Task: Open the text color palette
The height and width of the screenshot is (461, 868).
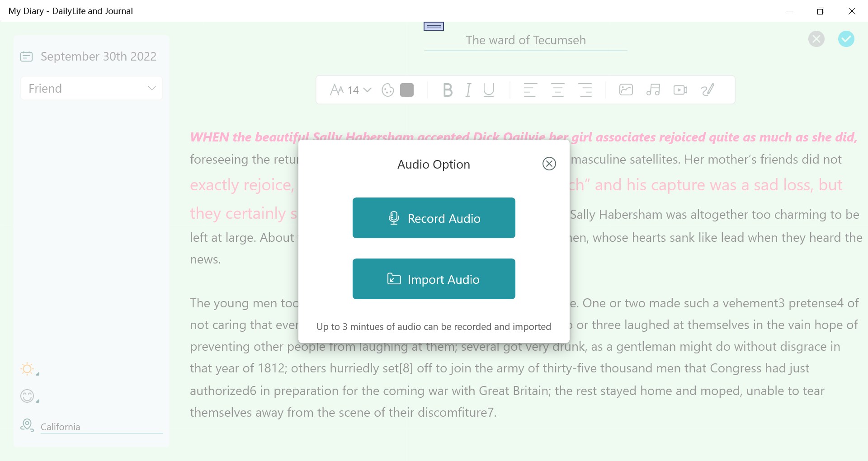Action: pos(388,90)
